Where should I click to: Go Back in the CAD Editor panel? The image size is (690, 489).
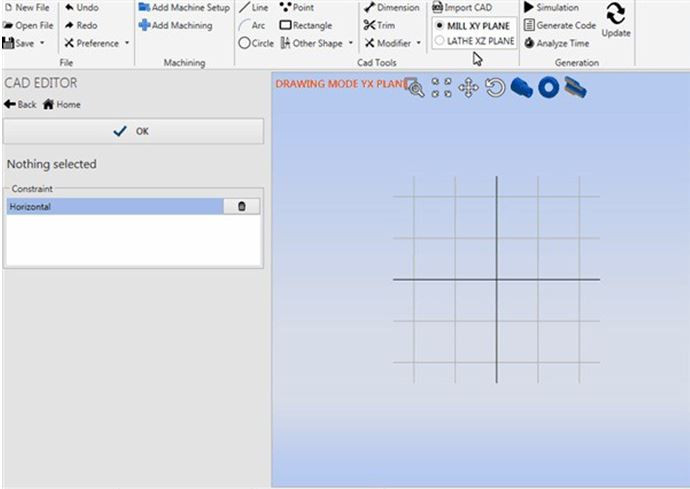click(x=20, y=104)
